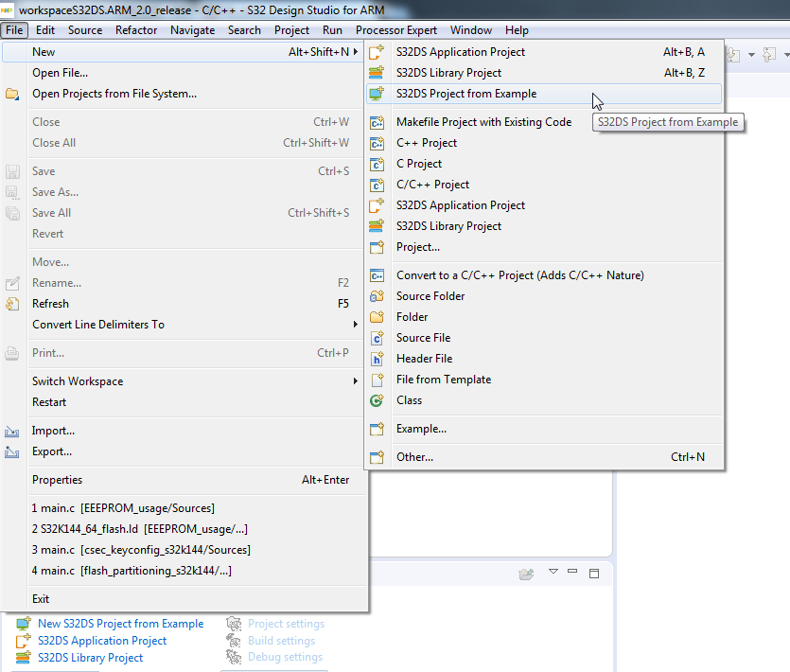This screenshot has height=672, width=790.
Task: Click the Import icon in File menu
Action: pyautogui.click(x=12, y=432)
